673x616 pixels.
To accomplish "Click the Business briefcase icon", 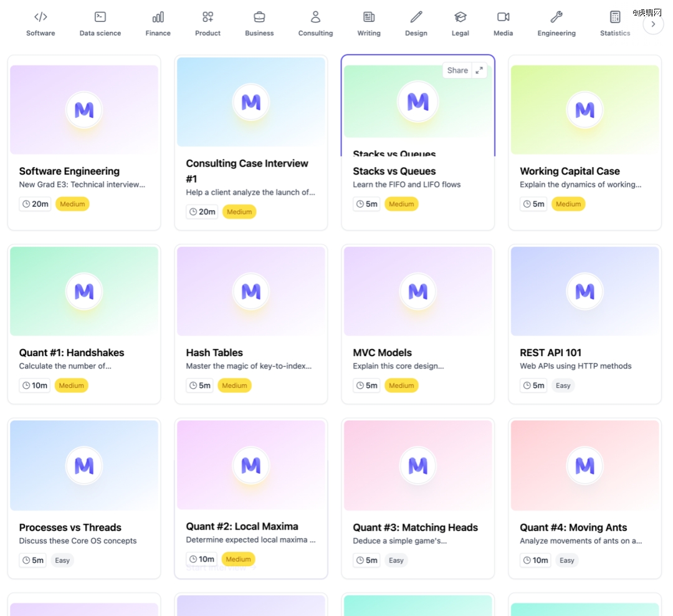I will pyautogui.click(x=259, y=17).
